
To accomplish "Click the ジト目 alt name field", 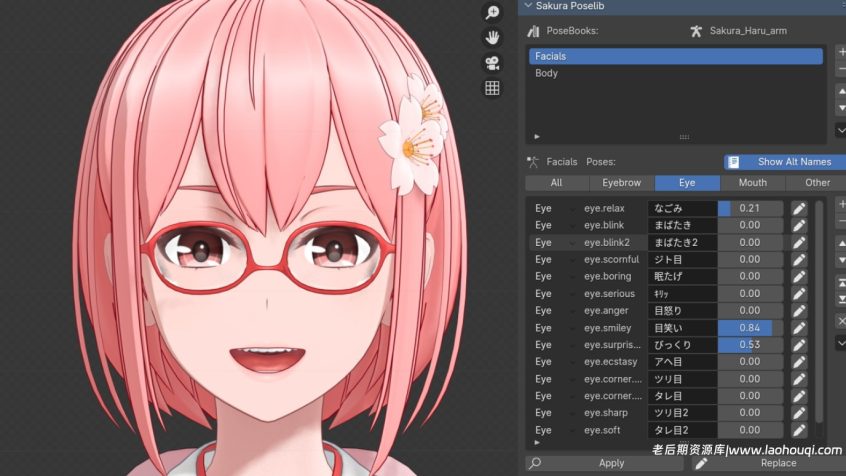I will 683,260.
